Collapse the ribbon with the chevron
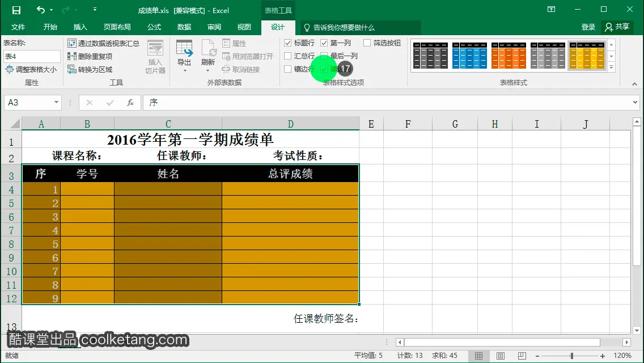The image size is (644, 363). point(634,84)
